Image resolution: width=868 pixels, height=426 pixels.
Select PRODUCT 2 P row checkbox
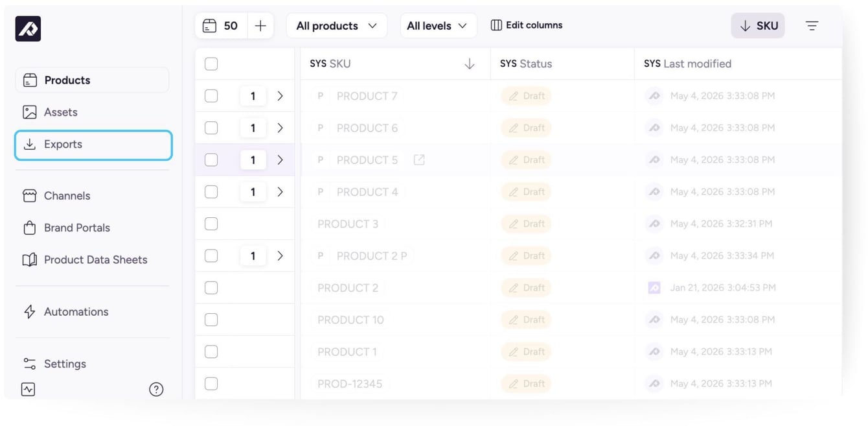point(211,256)
